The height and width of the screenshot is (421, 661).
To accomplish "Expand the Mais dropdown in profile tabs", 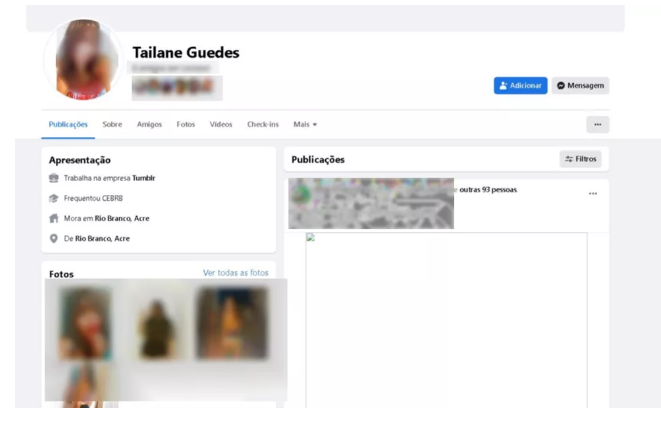I will pyautogui.click(x=305, y=125).
